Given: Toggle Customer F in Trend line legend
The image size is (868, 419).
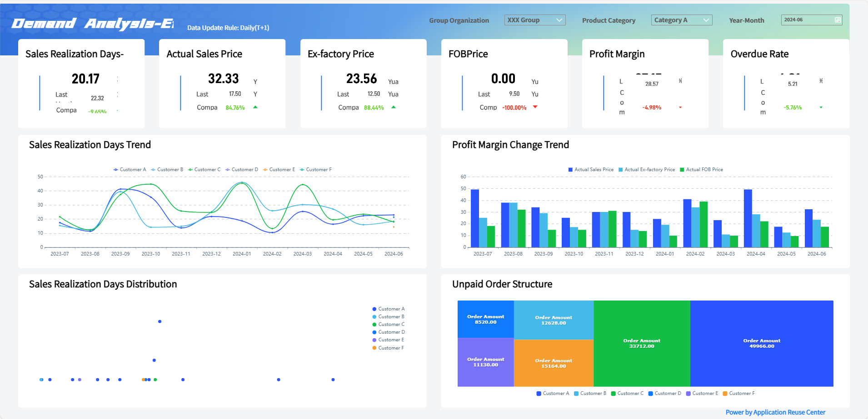Looking at the screenshot, I should point(315,170).
